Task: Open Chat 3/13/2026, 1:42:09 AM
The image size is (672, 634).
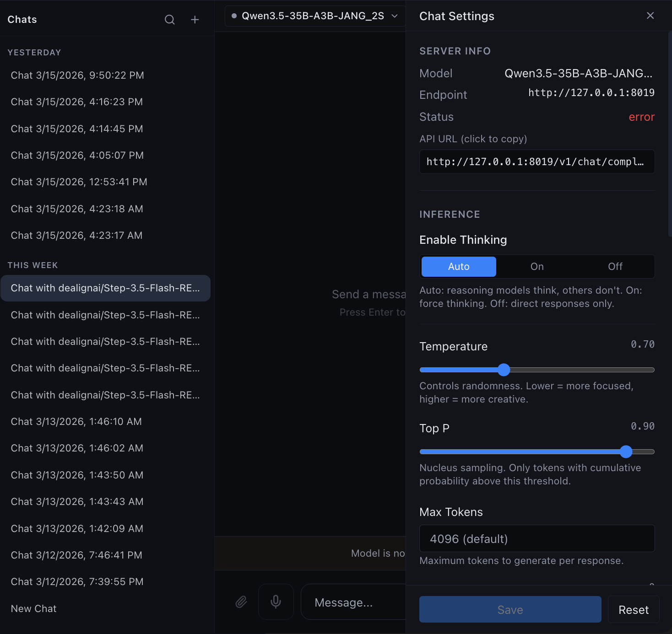Action: pos(106,529)
